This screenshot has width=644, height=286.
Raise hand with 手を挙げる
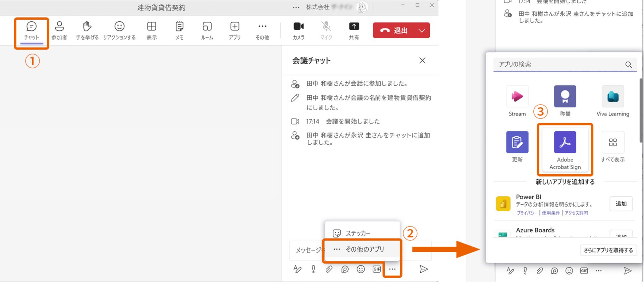[x=87, y=31]
